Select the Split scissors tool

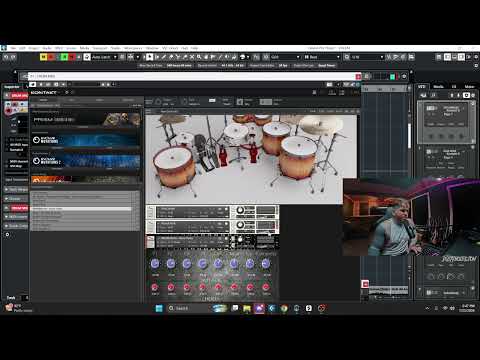tap(178, 57)
